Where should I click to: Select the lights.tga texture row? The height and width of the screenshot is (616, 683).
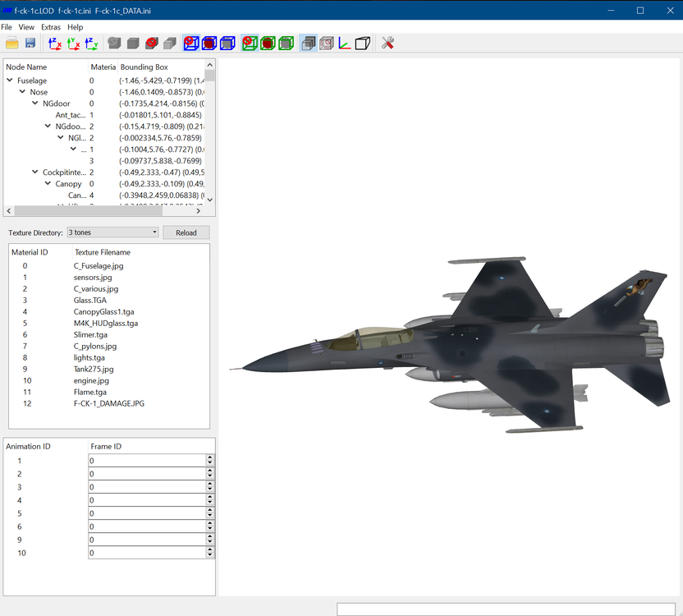click(109, 357)
